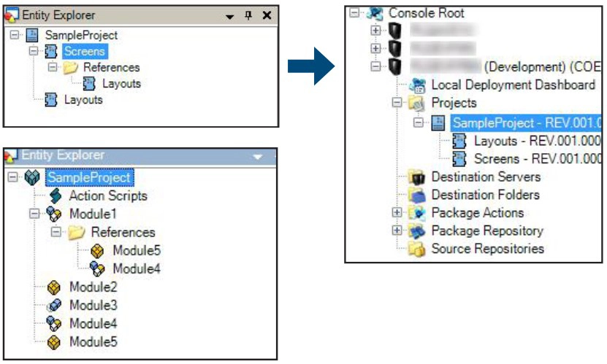Close the top Entity Explorer panel
Viewport: 607px width, 364px height.
coord(267,15)
